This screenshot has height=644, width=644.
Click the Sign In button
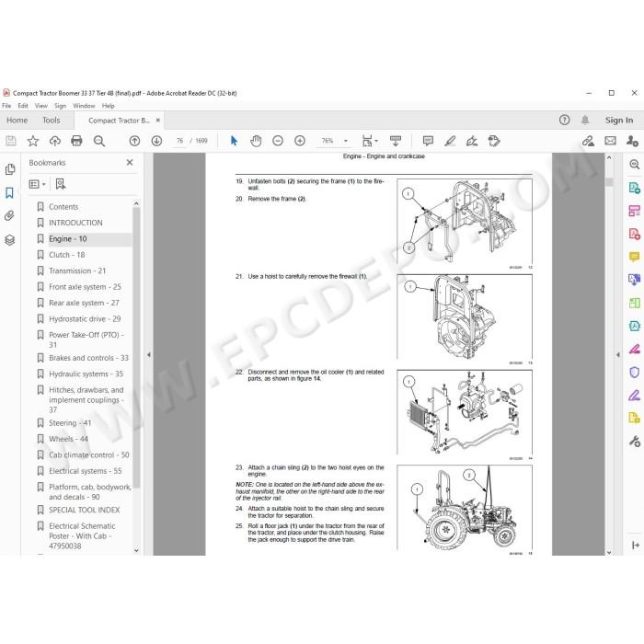pyautogui.click(x=619, y=121)
